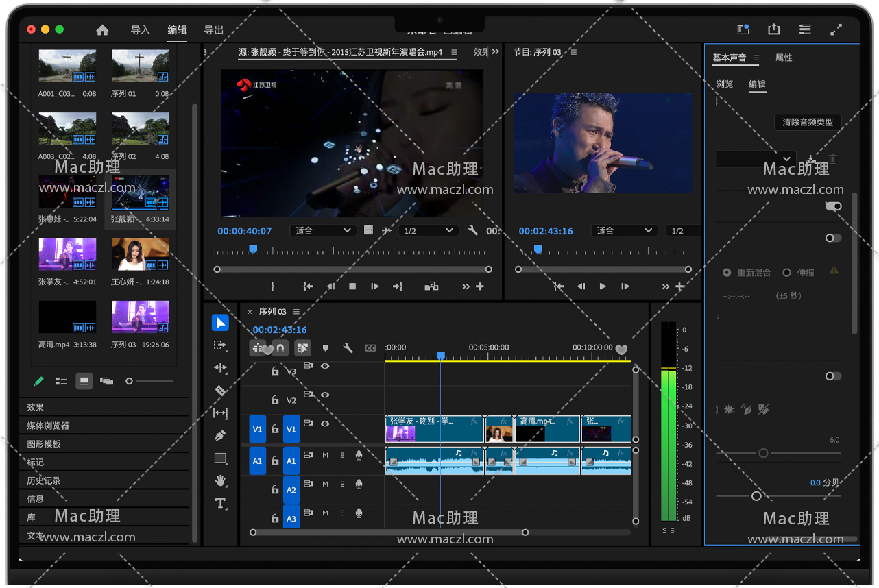
Task: Select the 庄心妍 clip thumbnail in Project panel
Action: (x=140, y=254)
